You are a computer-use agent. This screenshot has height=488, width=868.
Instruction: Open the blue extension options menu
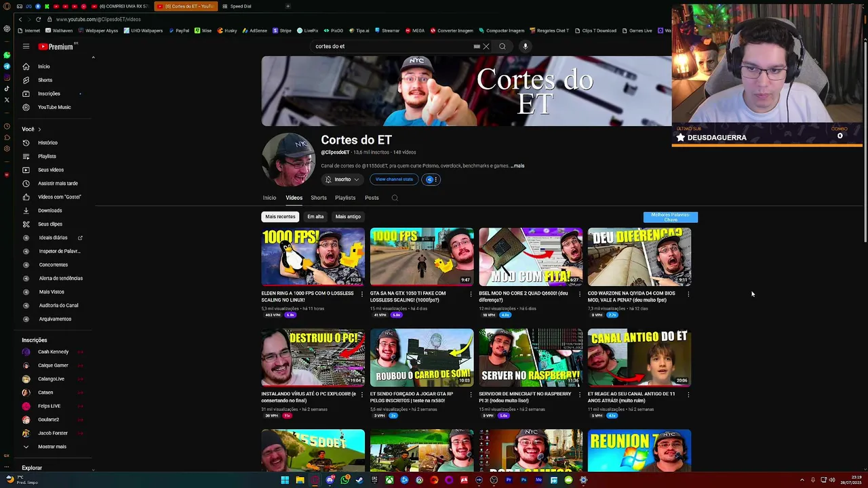432,180
